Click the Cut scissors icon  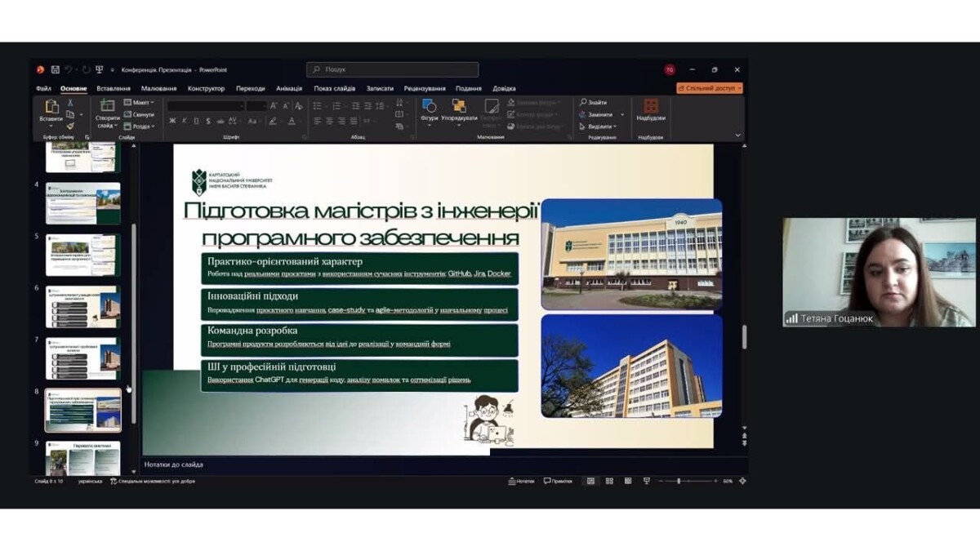point(70,103)
